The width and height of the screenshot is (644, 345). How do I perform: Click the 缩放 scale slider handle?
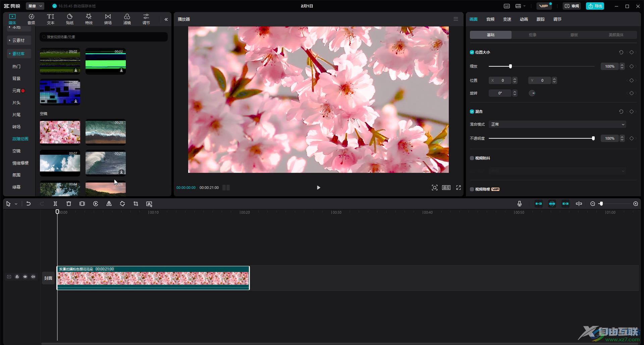[511, 66]
